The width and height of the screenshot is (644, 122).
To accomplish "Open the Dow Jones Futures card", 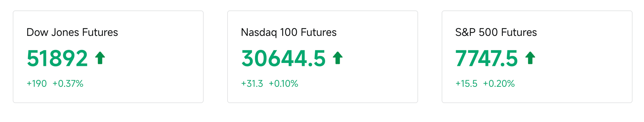I will pos(108,57).
